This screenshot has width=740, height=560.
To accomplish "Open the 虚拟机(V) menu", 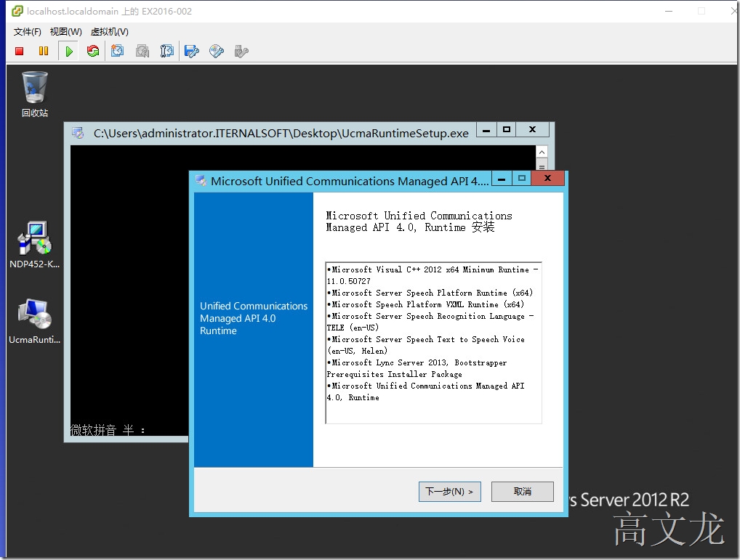I will (x=110, y=31).
